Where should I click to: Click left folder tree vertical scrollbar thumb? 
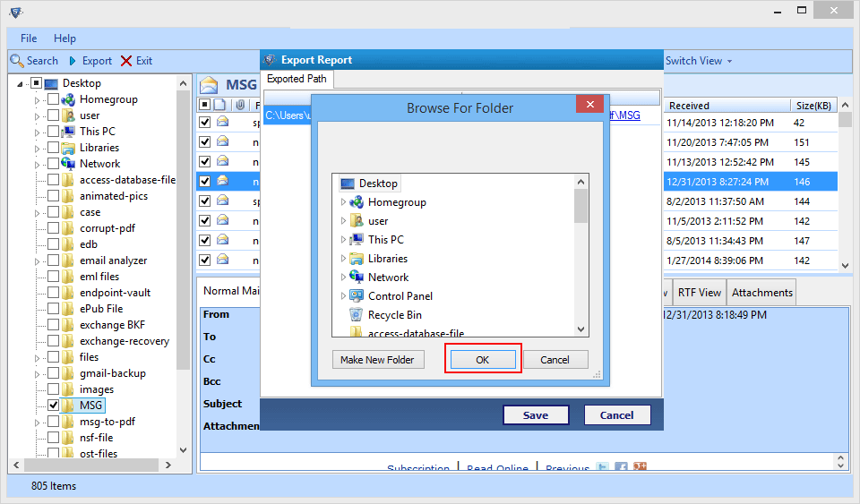tap(183, 230)
